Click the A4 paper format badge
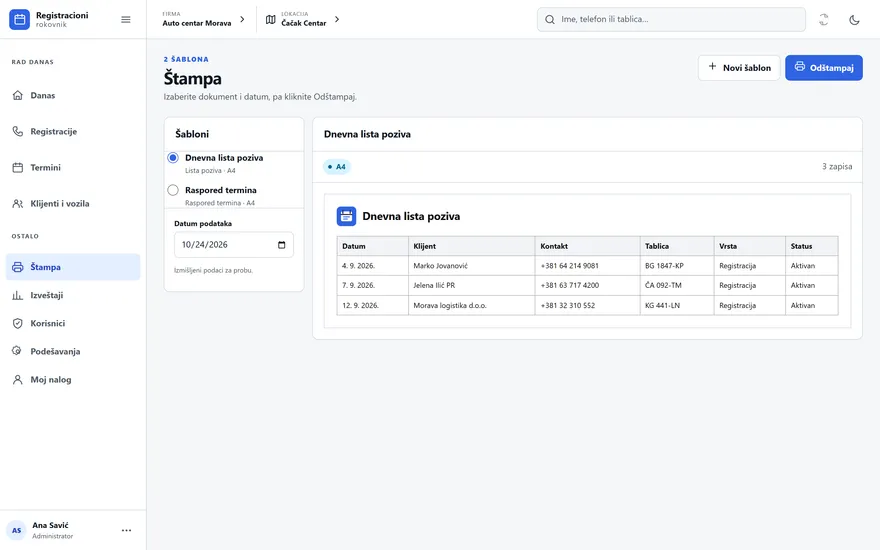 click(x=337, y=167)
